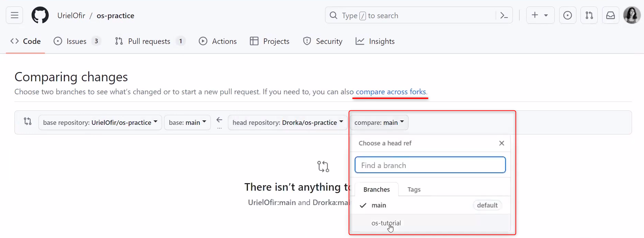
Task: Close the Choose a head ref popup
Action: [x=502, y=143]
